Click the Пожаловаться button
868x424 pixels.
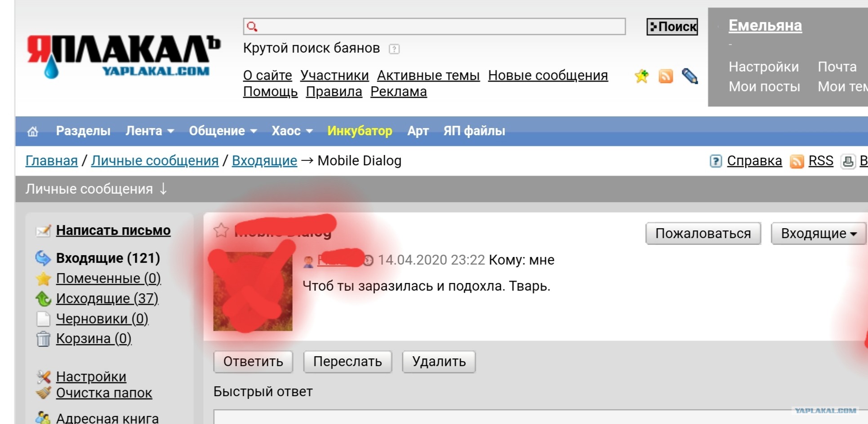point(703,234)
